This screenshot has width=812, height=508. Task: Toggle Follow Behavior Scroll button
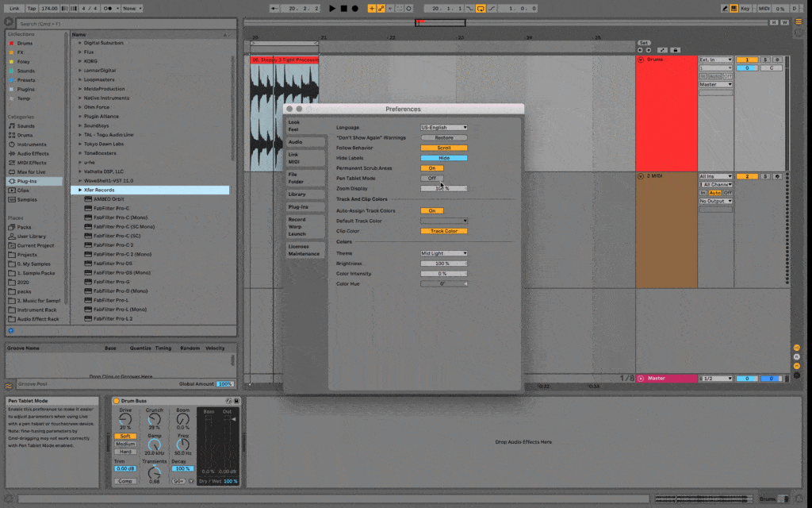pos(444,148)
